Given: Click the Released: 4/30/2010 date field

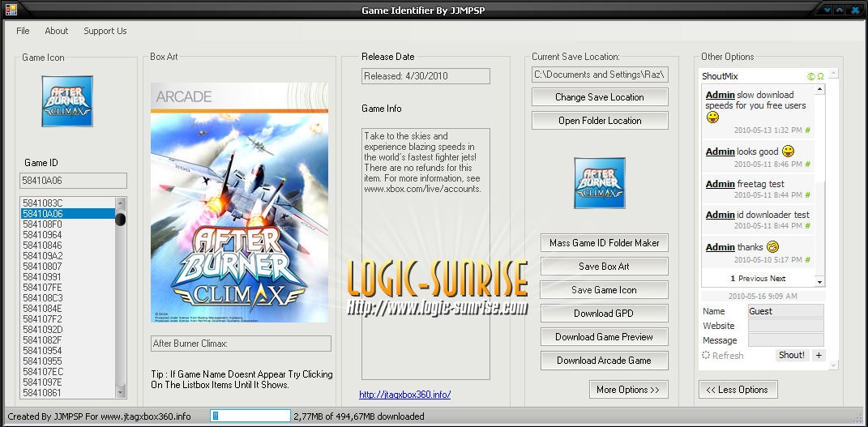Looking at the screenshot, I should tap(425, 76).
